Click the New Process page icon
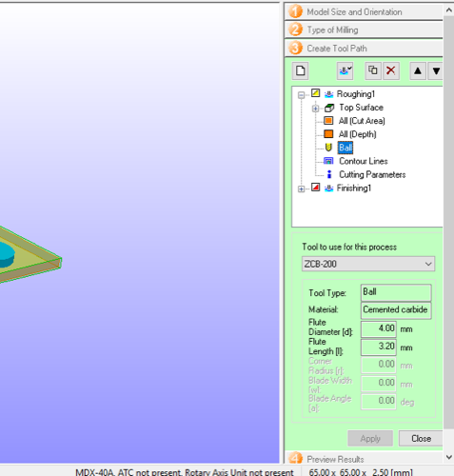The height and width of the screenshot is (476, 454). (300, 70)
